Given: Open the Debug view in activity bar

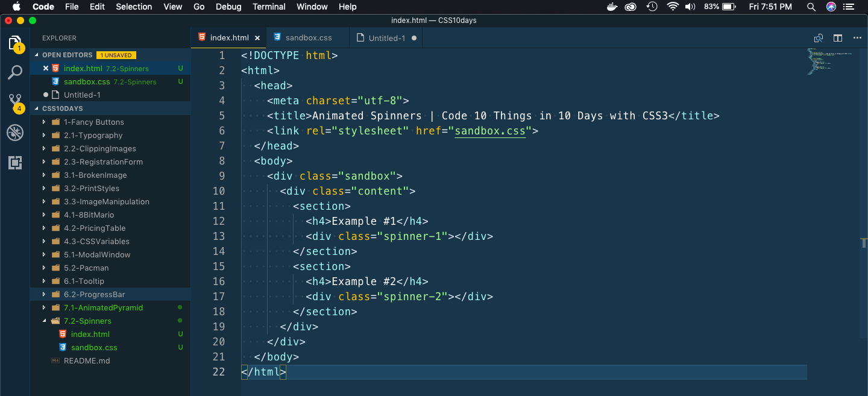Looking at the screenshot, I should tap(15, 133).
